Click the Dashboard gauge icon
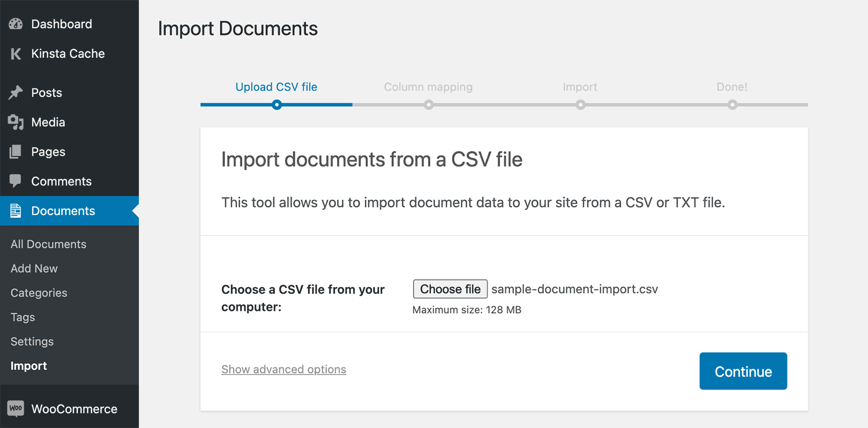Screen dimensions: 868x428 click(16, 24)
